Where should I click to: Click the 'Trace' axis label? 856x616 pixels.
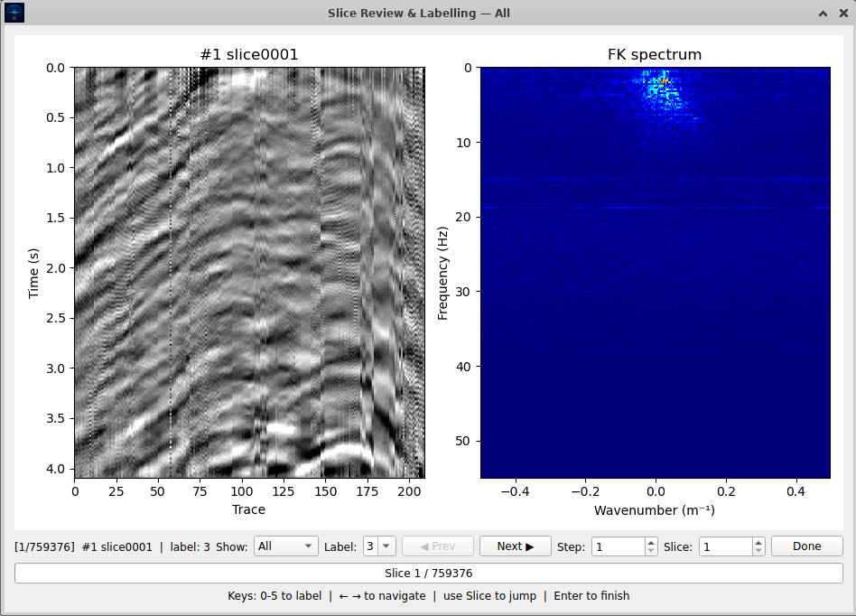(x=248, y=509)
